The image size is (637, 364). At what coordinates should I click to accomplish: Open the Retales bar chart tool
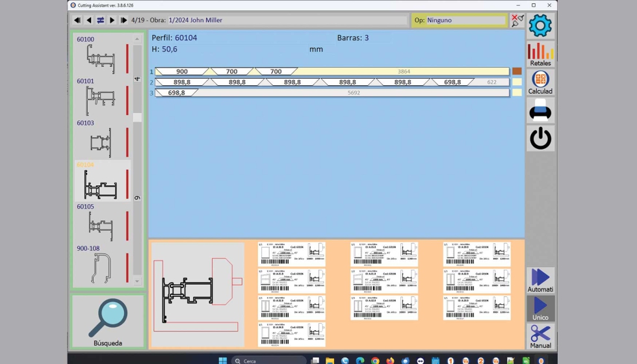pos(540,55)
